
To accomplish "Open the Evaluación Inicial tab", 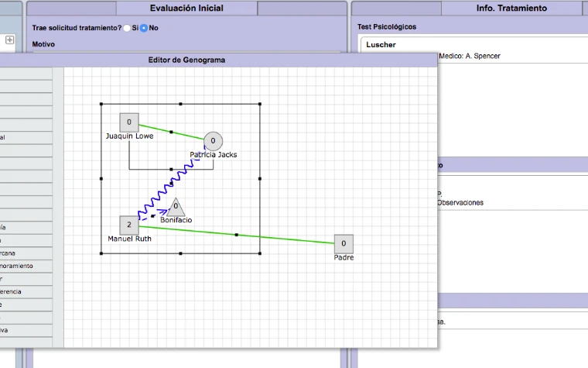I will [186, 9].
